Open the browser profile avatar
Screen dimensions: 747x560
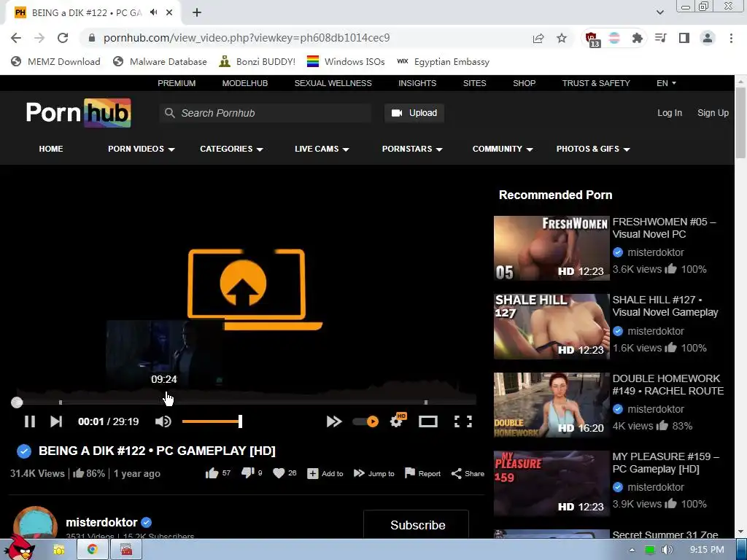click(708, 38)
